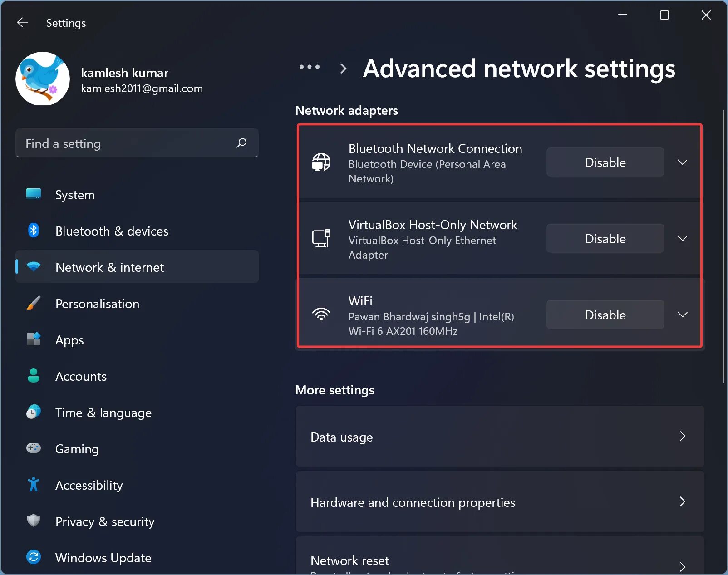
Task: Click the Accessibility figure icon
Action: 34,485
